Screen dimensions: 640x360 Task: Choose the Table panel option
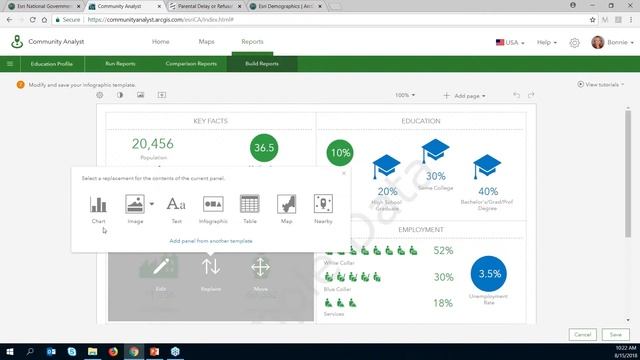click(x=250, y=209)
